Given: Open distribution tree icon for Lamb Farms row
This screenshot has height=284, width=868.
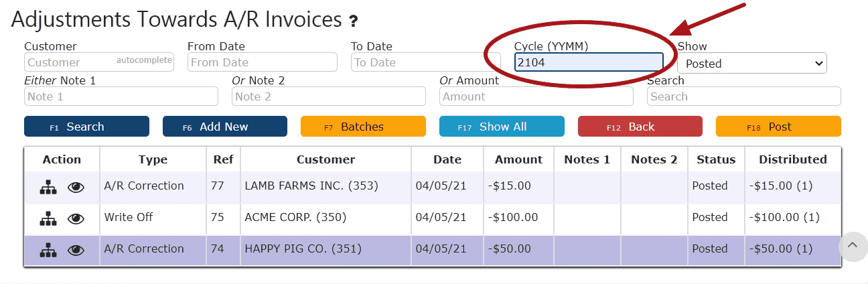Looking at the screenshot, I should click(x=48, y=188).
